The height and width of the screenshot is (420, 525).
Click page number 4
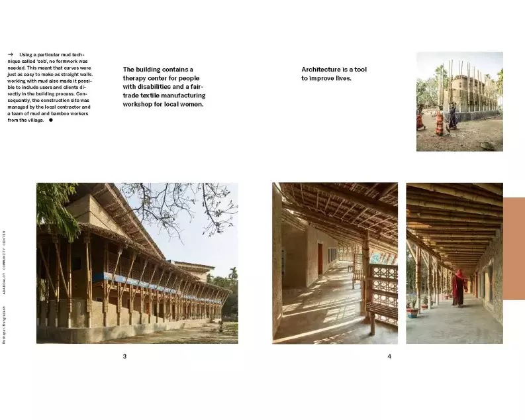coord(389,356)
